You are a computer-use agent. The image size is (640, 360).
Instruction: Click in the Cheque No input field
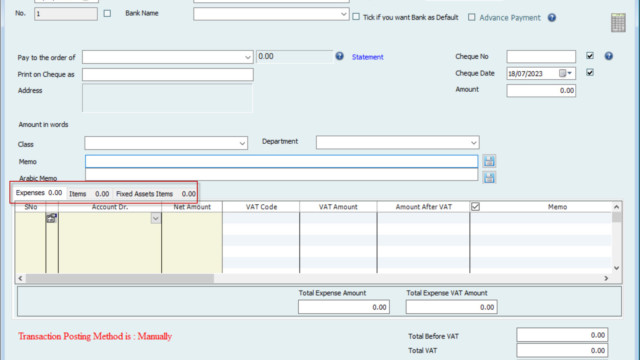[541, 56]
